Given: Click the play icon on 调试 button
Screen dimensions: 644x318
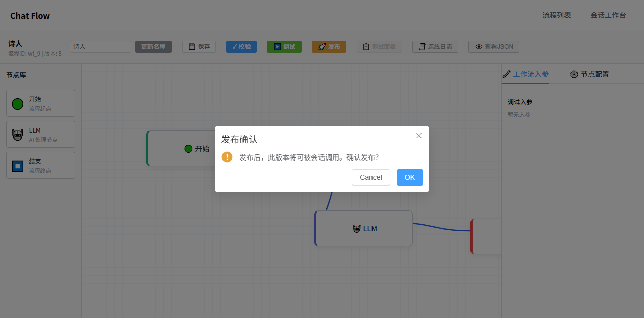Looking at the screenshot, I should point(277,47).
